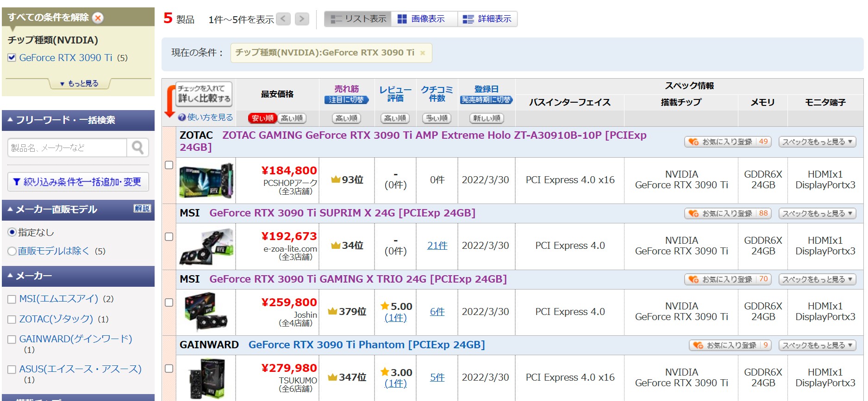Add GAINWARD Phantom to favorites
Image resolution: width=868 pixels, height=401 pixels.
730,345
